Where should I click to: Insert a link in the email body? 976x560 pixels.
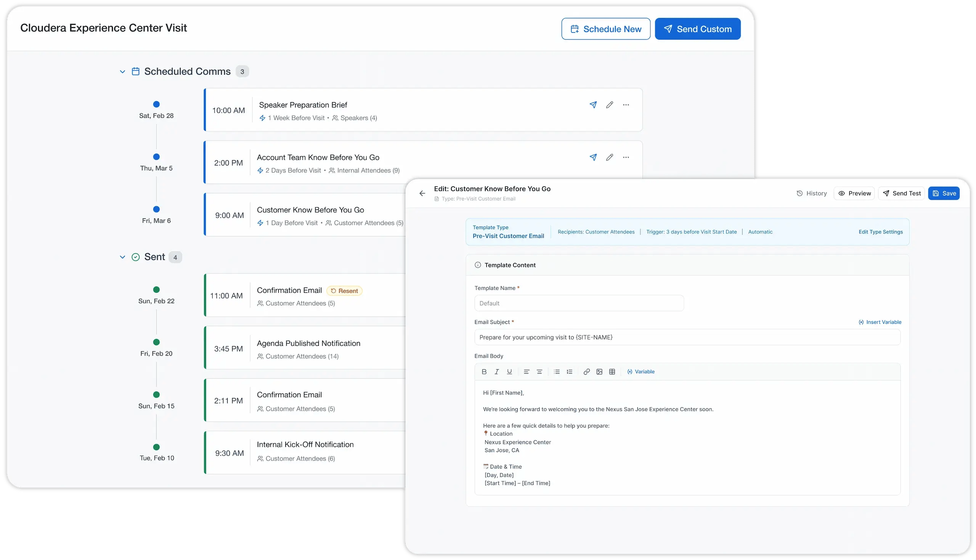click(586, 372)
